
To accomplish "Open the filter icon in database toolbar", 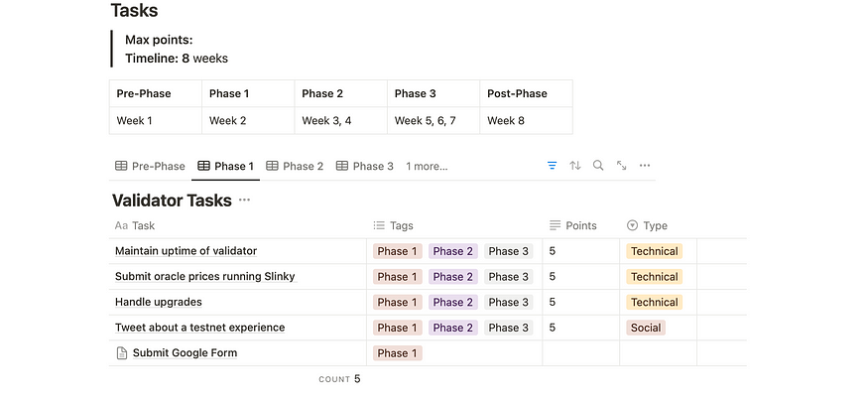I will (552, 166).
